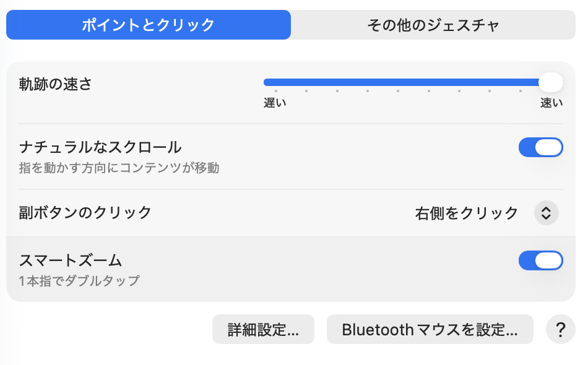Screen dimensions: 588x365
Task: Switch to その他のジェスチャ tab
Action: [433, 25]
